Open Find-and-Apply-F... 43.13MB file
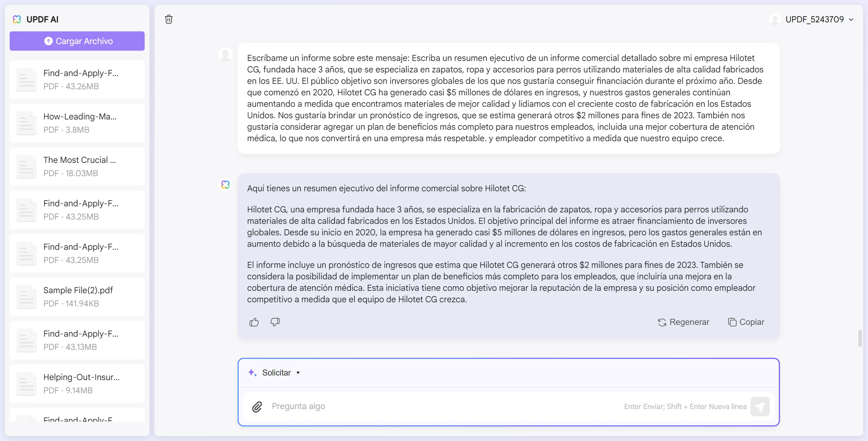Image resolution: width=868 pixels, height=441 pixels. point(77,340)
